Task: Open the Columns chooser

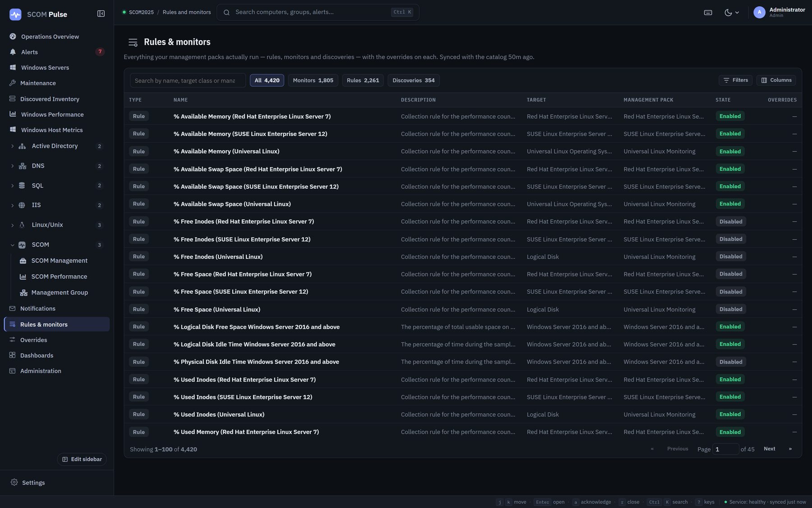Action: point(776,80)
